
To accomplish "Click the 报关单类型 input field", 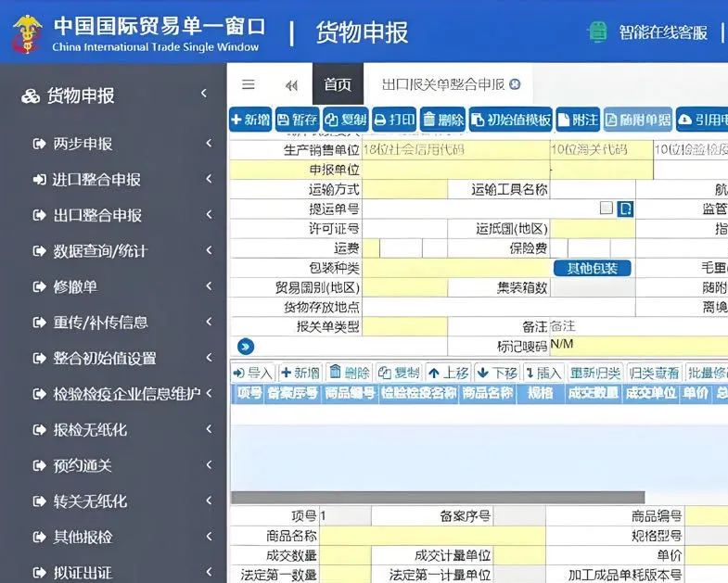I will [x=404, y=326].
